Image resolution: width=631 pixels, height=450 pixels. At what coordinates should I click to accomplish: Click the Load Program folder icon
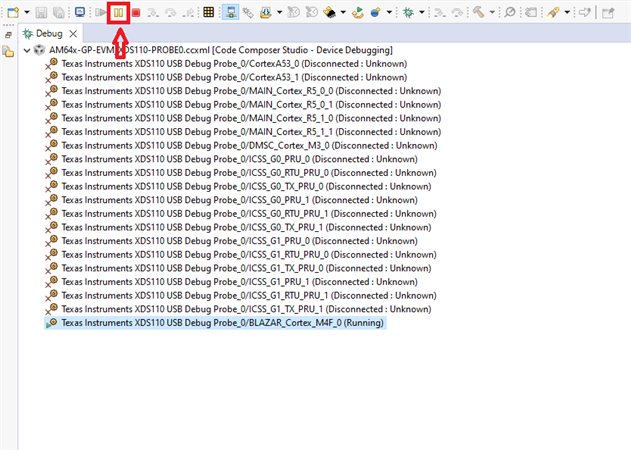coord(266,13)
